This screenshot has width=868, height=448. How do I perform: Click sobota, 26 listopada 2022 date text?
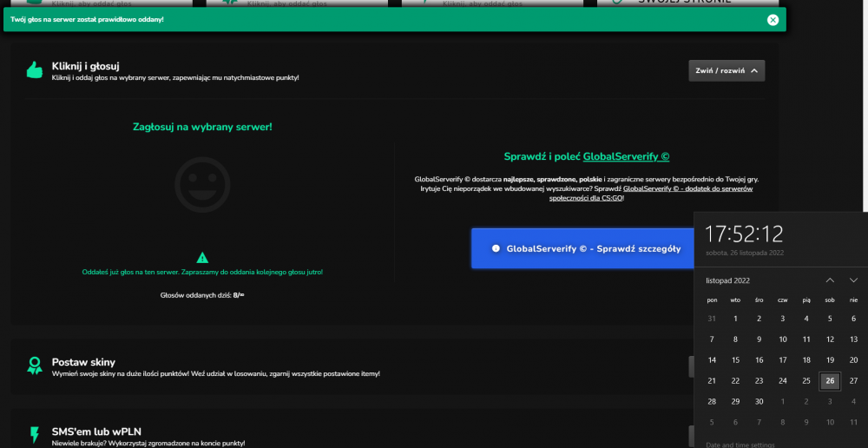(x=745, y=253)
